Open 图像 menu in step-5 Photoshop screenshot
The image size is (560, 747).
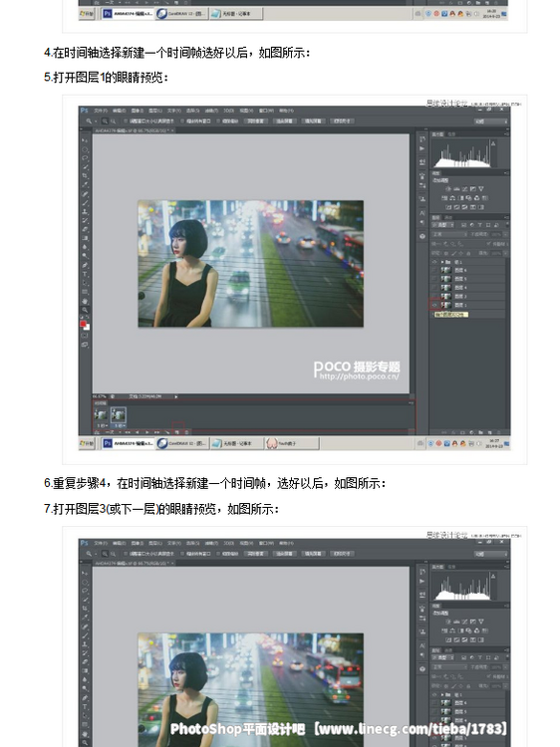(x=137, y=111)
